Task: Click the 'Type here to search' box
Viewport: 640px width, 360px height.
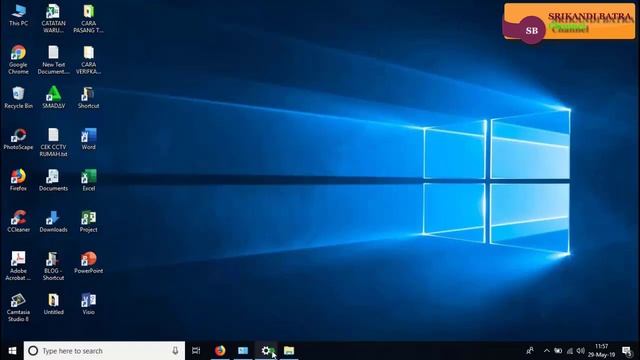Action: [104, 351]
